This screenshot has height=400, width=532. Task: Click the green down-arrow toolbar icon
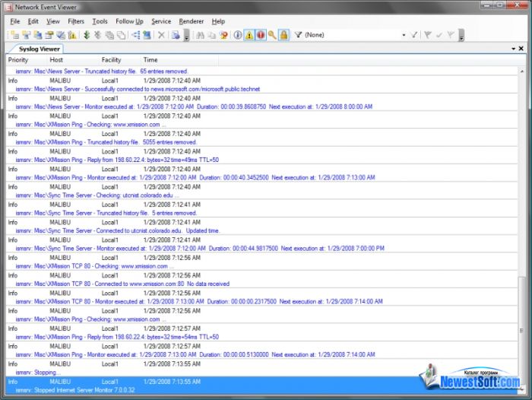(x=87, y=35)
